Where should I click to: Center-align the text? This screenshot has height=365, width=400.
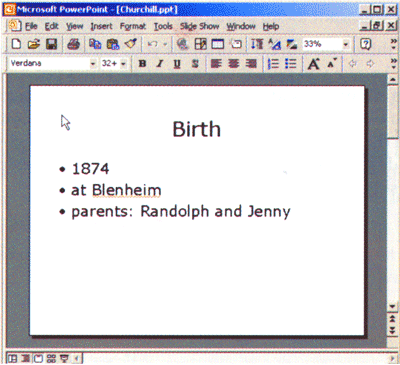point(234,63)
